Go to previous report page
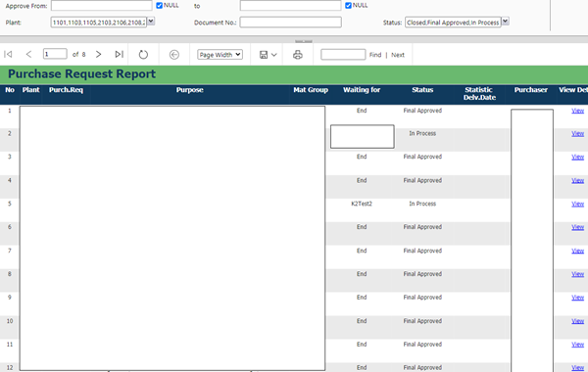The image size is (588, 372). tap(28, 54)
